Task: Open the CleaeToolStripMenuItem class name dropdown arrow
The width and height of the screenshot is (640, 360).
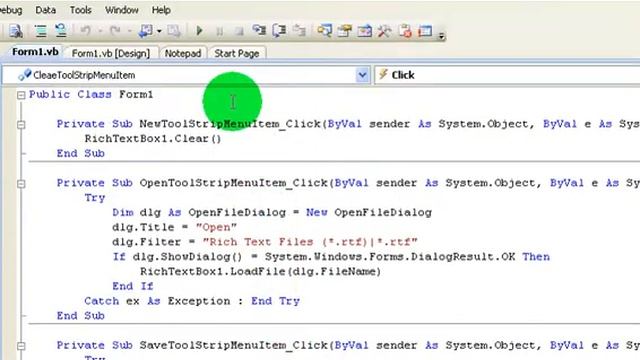Action: [362, 75]
